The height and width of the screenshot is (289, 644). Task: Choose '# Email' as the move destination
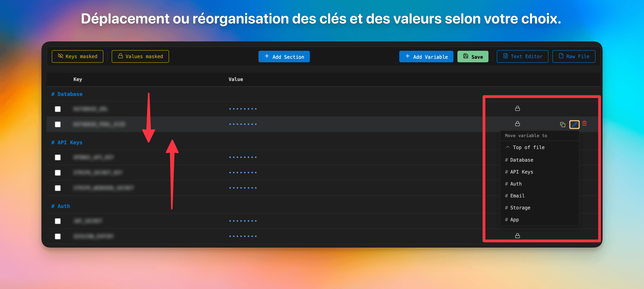point(515,196)
